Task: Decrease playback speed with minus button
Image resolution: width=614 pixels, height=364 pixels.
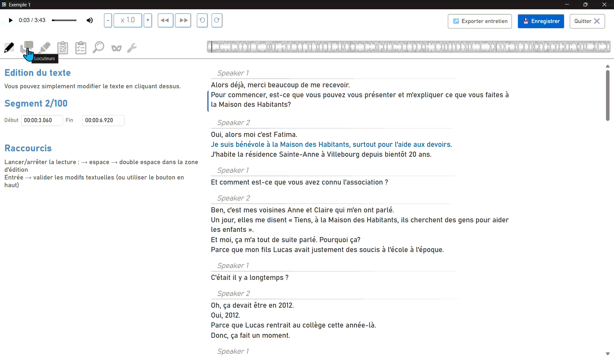Action: pos(108,20)
